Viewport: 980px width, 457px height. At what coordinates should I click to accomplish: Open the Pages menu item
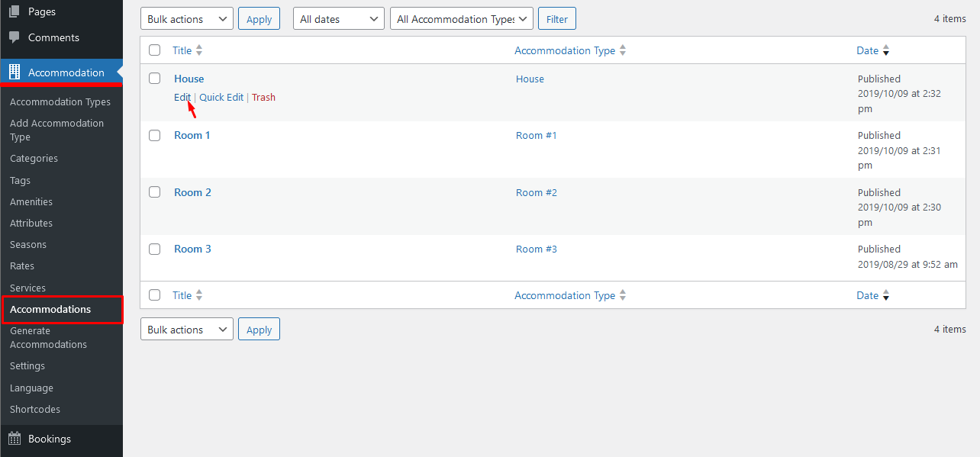42,12
